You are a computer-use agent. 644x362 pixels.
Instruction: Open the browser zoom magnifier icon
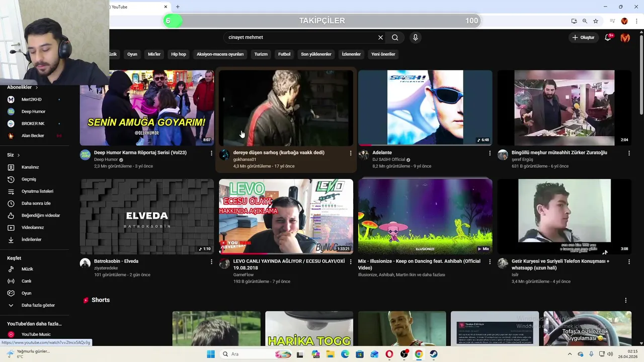click(585, 21)
